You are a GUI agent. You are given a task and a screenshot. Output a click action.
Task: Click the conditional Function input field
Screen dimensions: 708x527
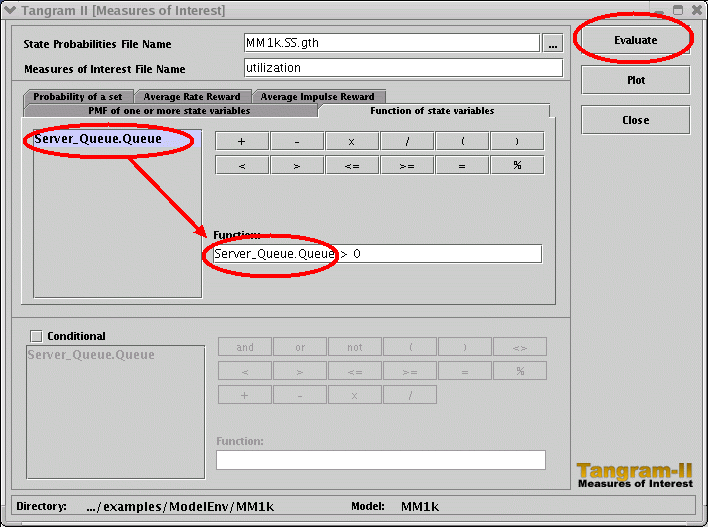[x=381, y=460]
